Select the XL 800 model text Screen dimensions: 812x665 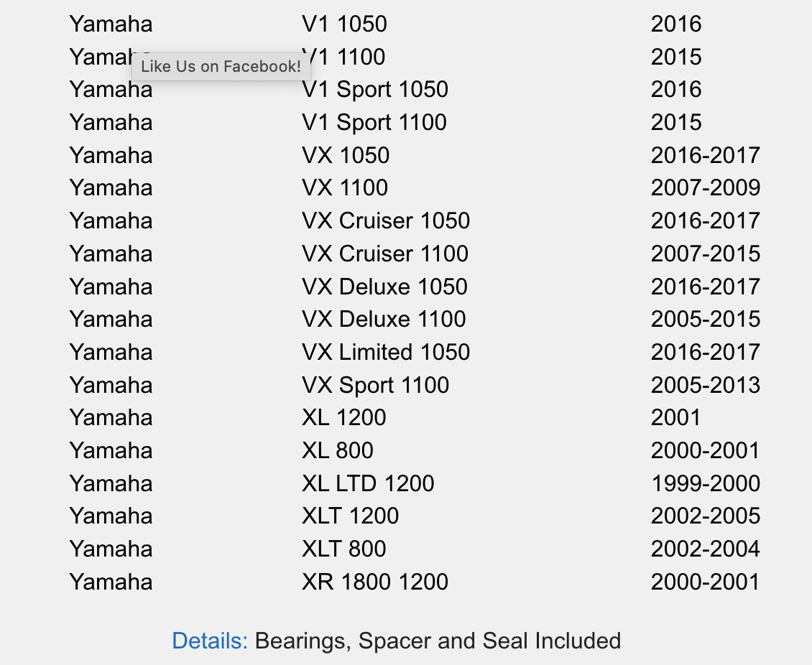(x=338, y=450)
